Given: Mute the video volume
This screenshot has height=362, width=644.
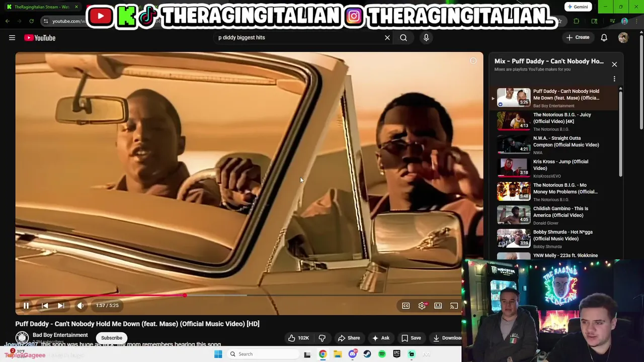Looking at the screenshot, I should click(80, 306).
